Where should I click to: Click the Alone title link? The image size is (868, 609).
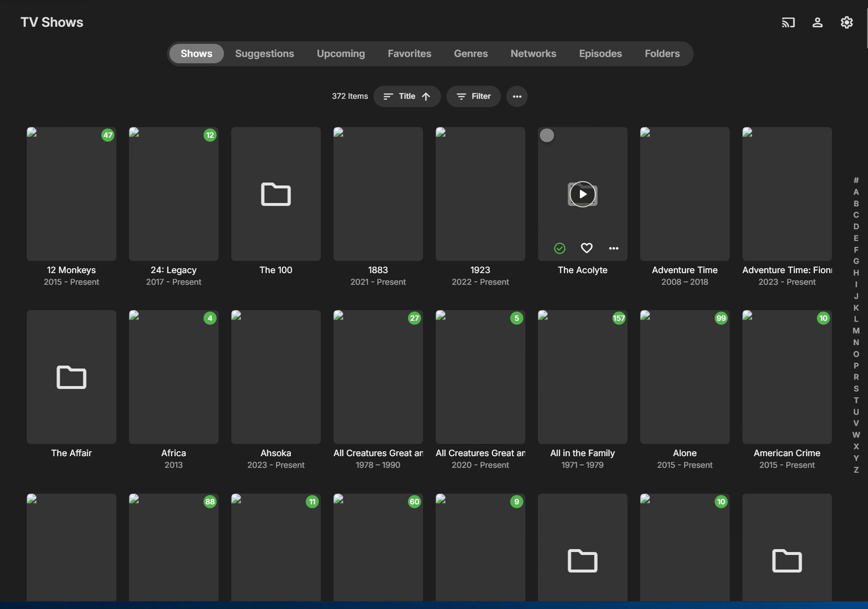tap(685, 453)
